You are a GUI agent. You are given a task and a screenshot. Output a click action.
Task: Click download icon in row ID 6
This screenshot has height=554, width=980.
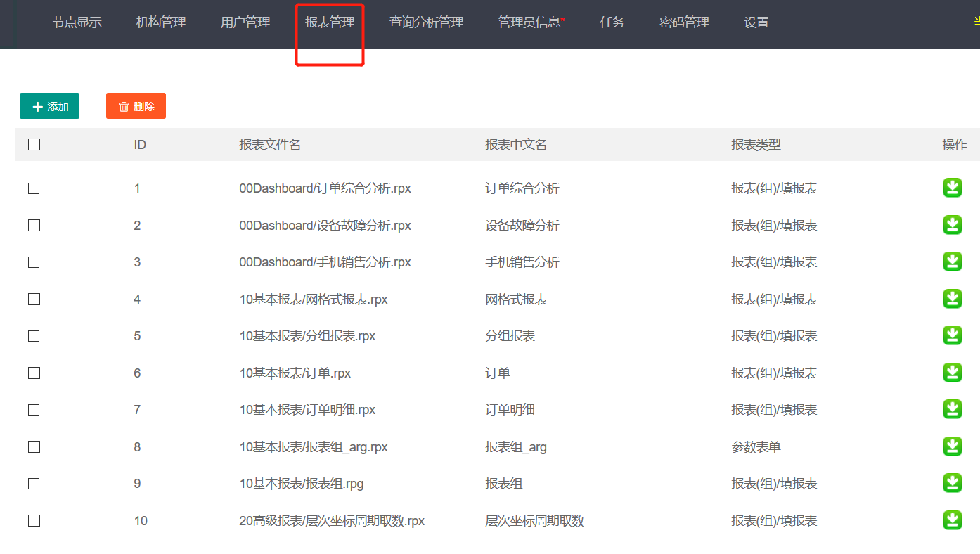(x=952, y=373)
